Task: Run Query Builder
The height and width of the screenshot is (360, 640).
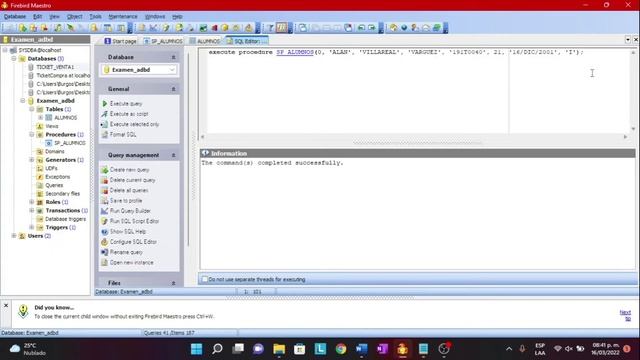Action: (x=130, y=211)
